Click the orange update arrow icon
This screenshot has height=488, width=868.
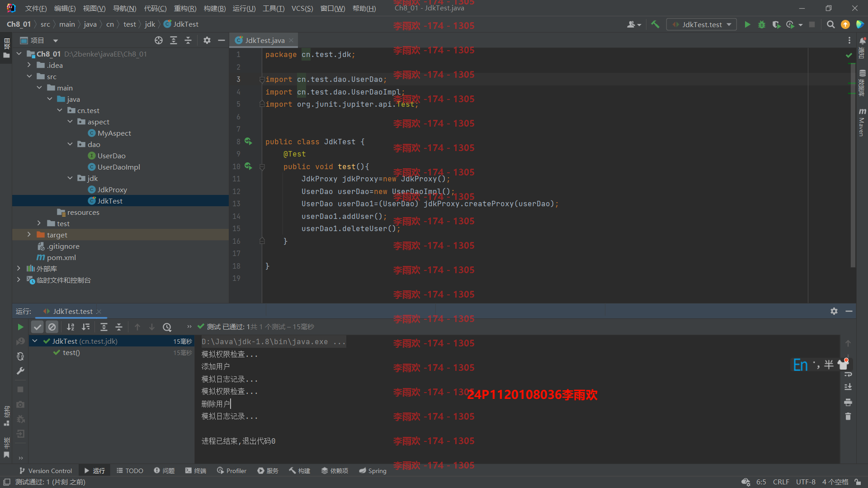pyautogui.click(x=845, y=24)
